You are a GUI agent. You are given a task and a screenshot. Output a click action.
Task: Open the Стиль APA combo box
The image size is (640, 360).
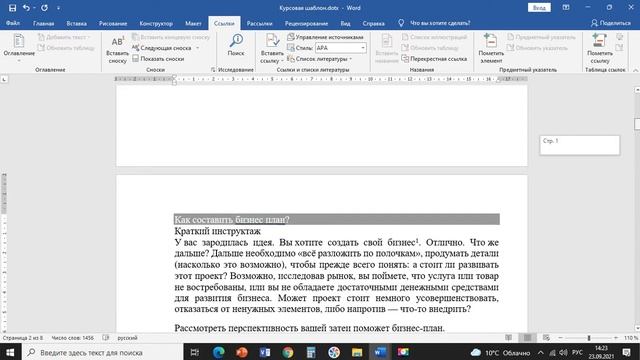341,48
